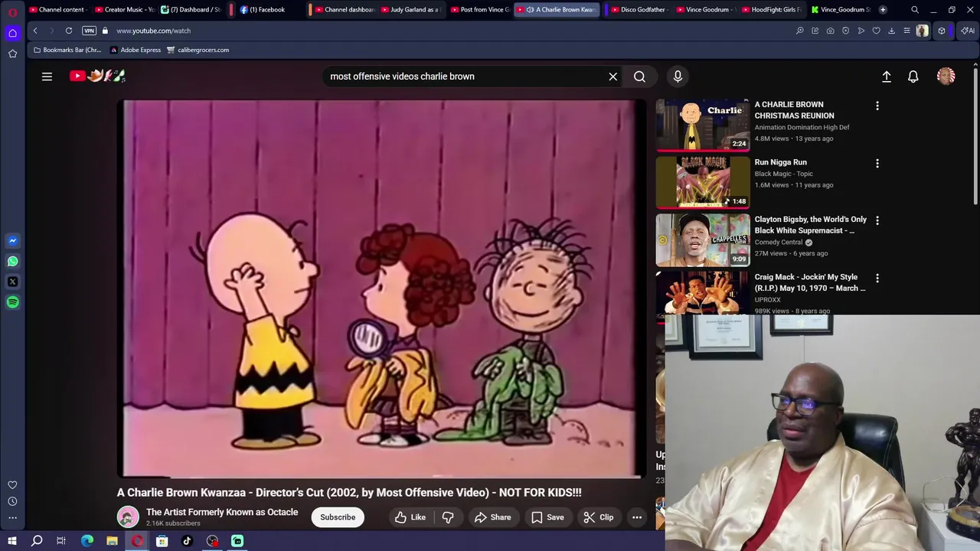
Task: Open the Comedy Central channel name
Action: point(779,242)
